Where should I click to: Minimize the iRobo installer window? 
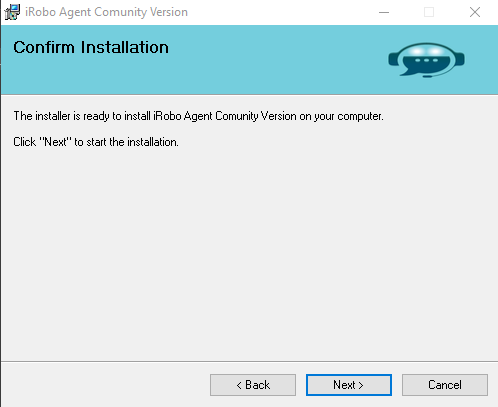(384, 12)
